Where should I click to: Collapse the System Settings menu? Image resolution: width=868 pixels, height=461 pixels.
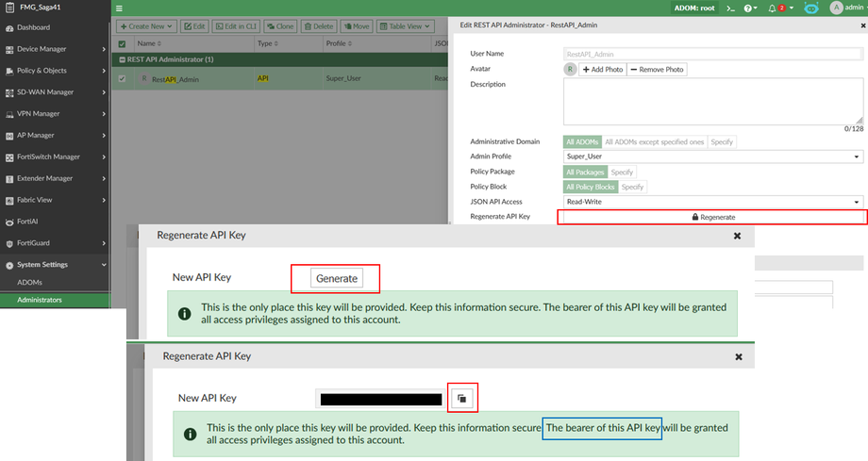104,265
